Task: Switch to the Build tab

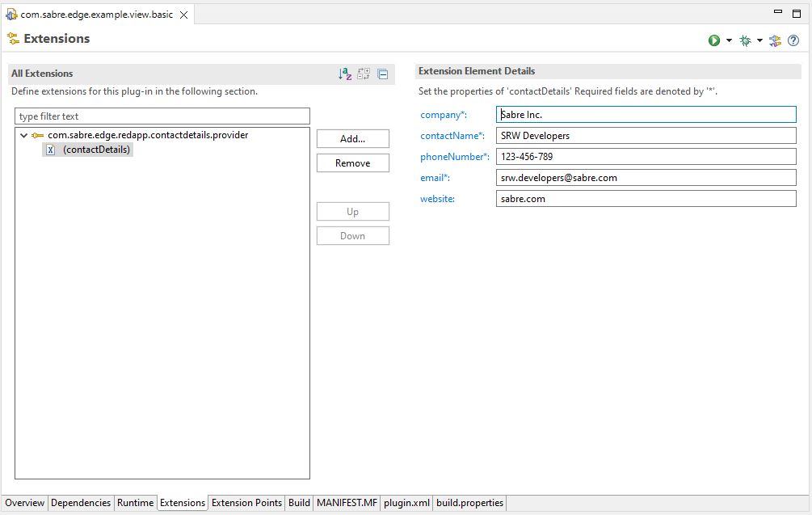Action: [299, 503]
